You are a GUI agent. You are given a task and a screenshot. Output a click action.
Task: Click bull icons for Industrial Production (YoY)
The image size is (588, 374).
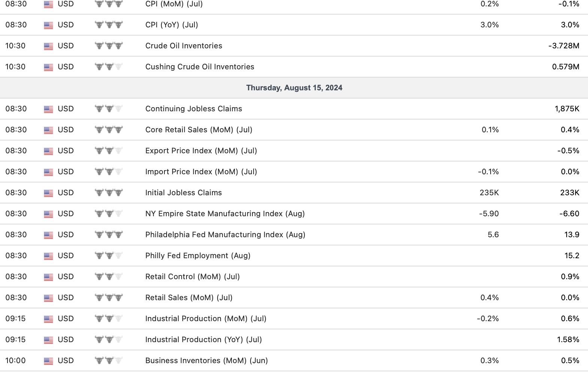tap(109, 340)
